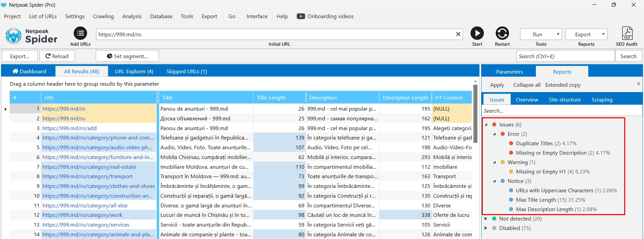Click the Reload button
Image resolution: width=644 pixels, height=239 pixels.
(x=57, y=56)
